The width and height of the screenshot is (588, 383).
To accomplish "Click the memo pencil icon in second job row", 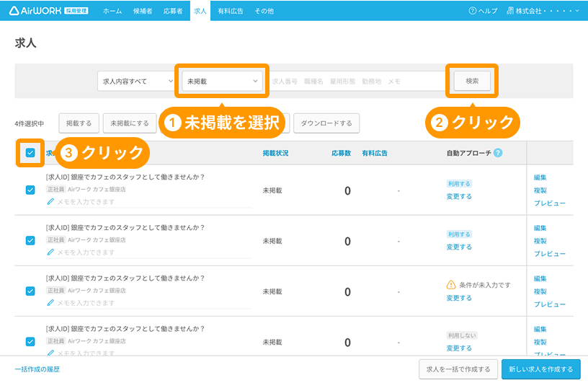I will (x=50, y=252).
